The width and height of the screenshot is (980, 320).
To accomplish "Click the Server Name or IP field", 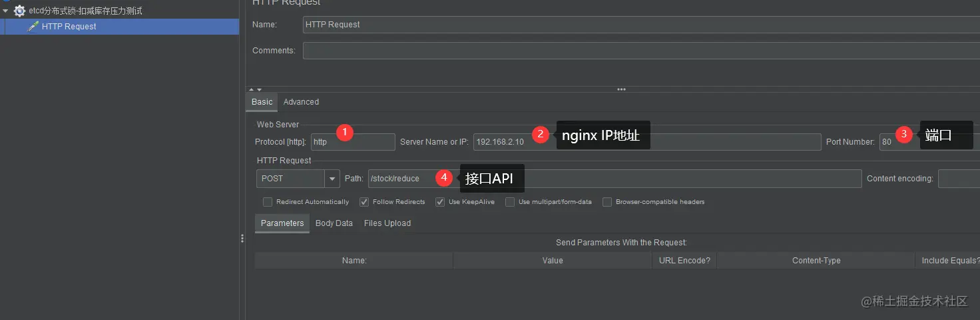I will tap(647, 142).
